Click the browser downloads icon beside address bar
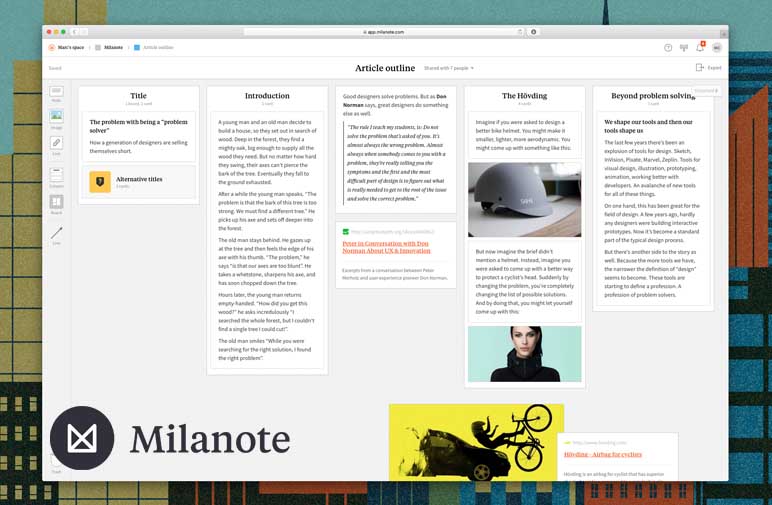 [x=533, y=32]
